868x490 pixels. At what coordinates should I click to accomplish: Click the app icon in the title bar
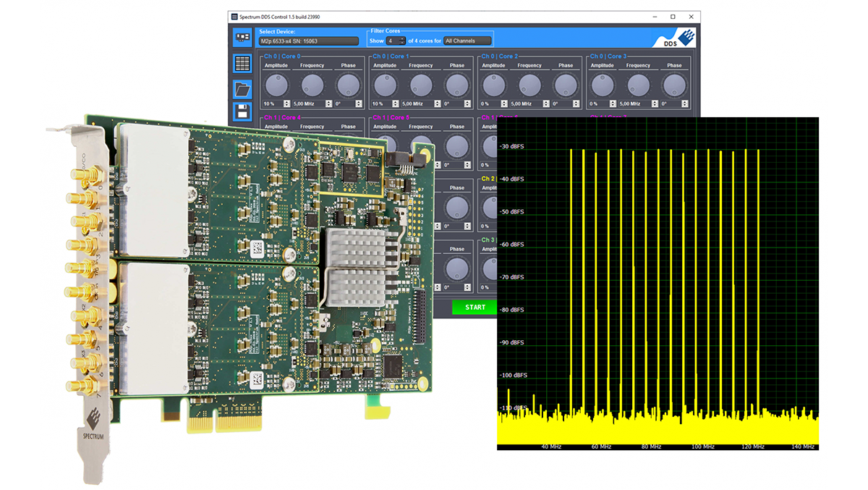[x=234, y=16]
